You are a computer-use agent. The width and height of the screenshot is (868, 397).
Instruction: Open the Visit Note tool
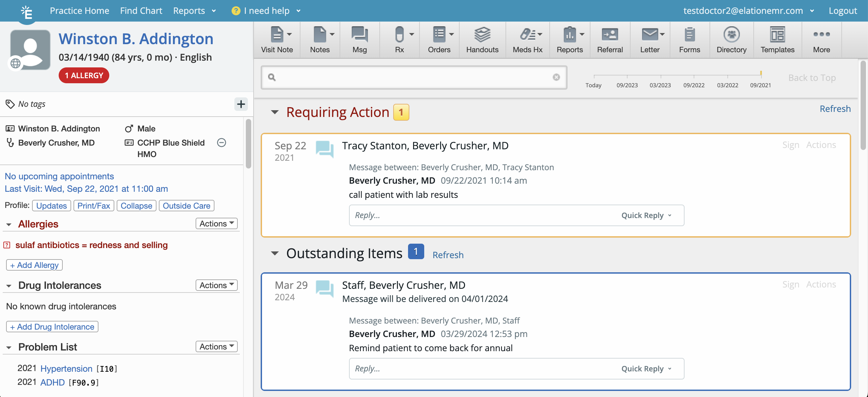(x=277, y=39)
